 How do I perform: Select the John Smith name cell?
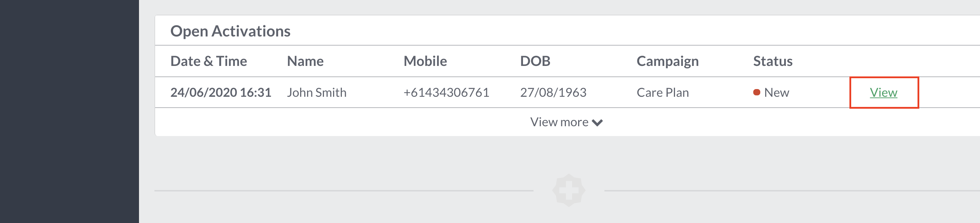click(317, 93)
